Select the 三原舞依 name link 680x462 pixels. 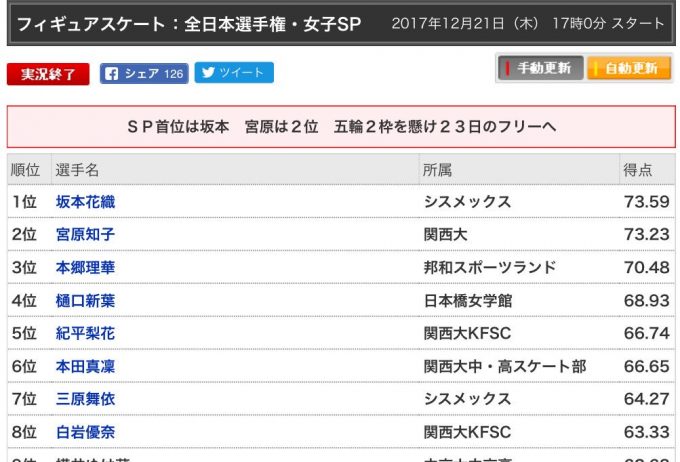[85, 400]
